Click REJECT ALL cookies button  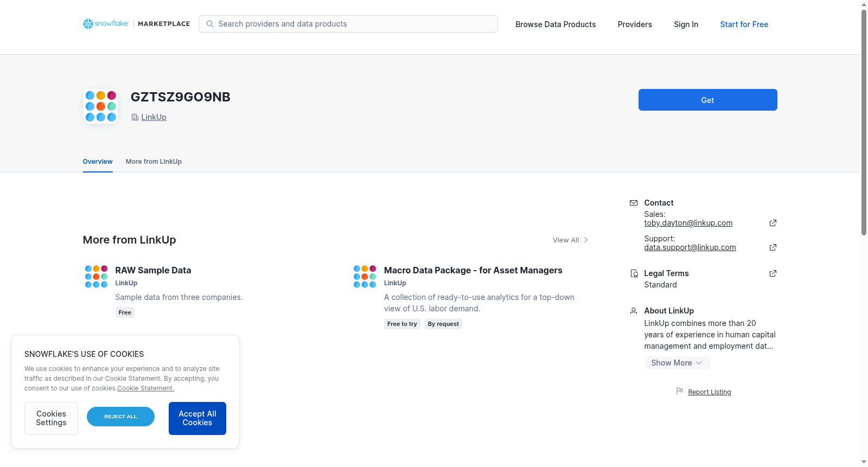120,417
